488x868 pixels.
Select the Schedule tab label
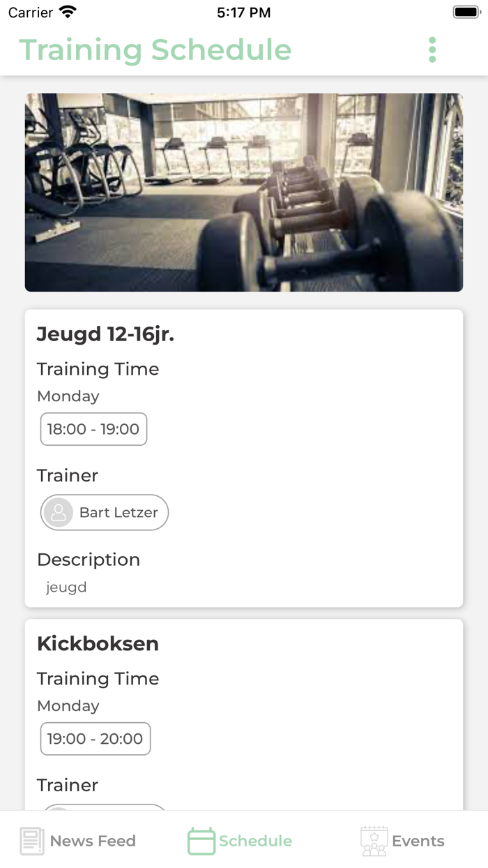[255, 841]
